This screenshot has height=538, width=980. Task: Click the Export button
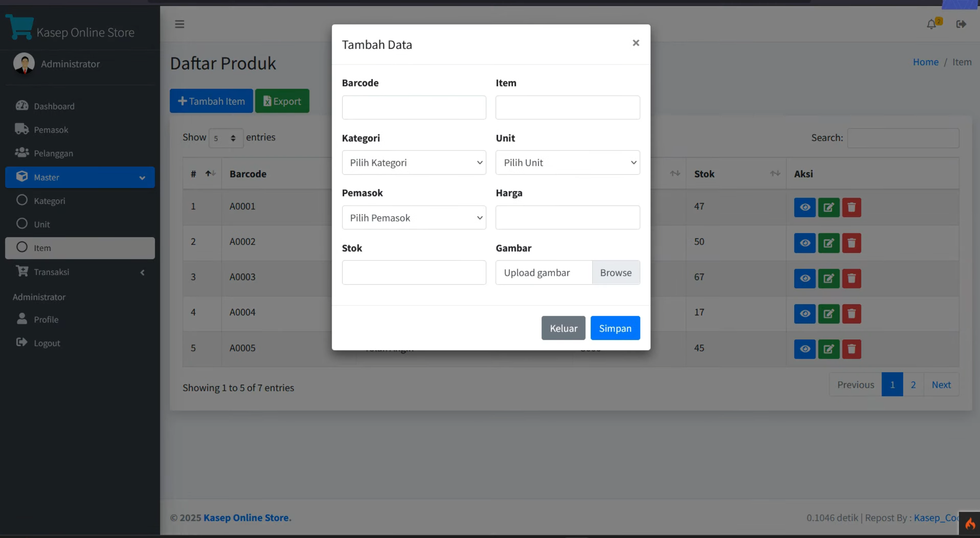[282, 101]
